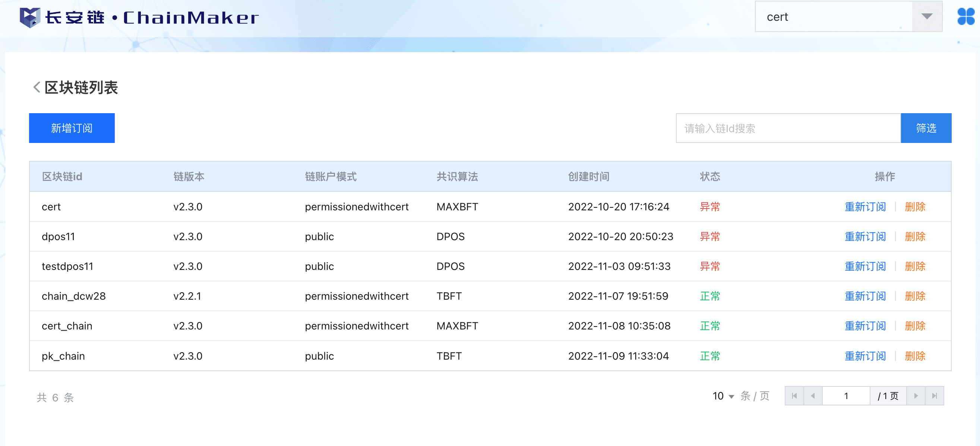Click the back chevron beside 区块链列表
The image size is (980, 446).
[x=37, y=87]
